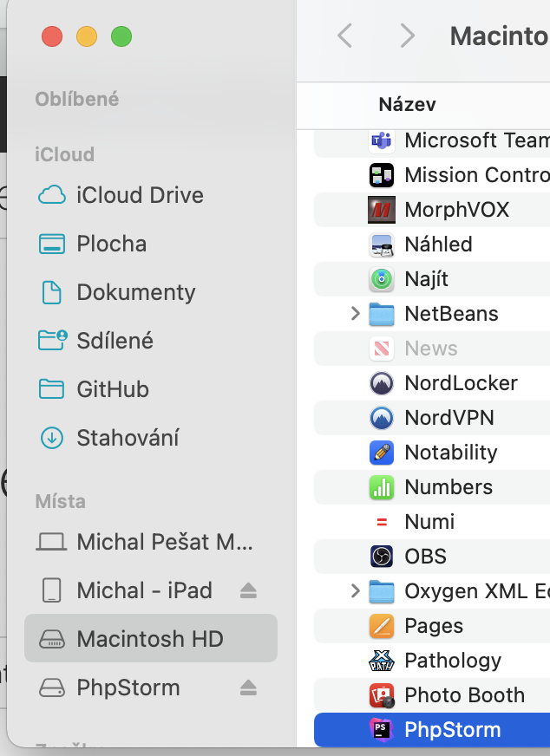550x756 pixels.
Task: Click the iCloud section heading
Action: click(65, 155)
